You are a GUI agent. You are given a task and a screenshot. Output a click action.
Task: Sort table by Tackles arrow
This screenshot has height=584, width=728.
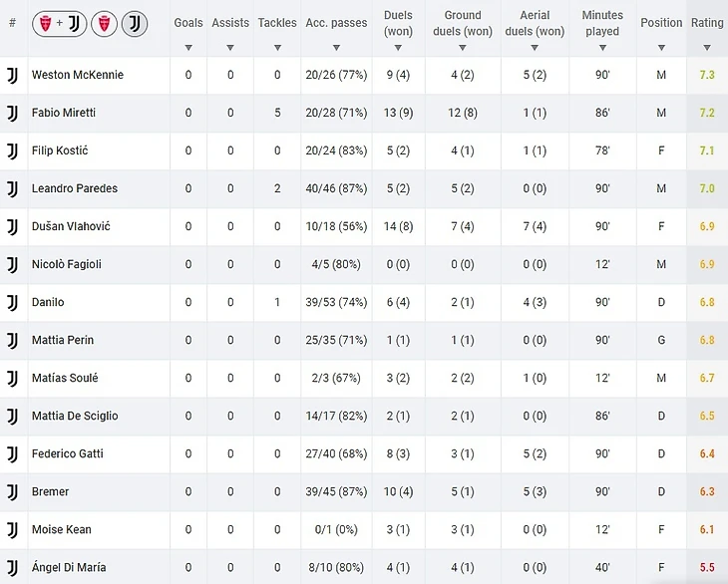click(x=277, y=48)
